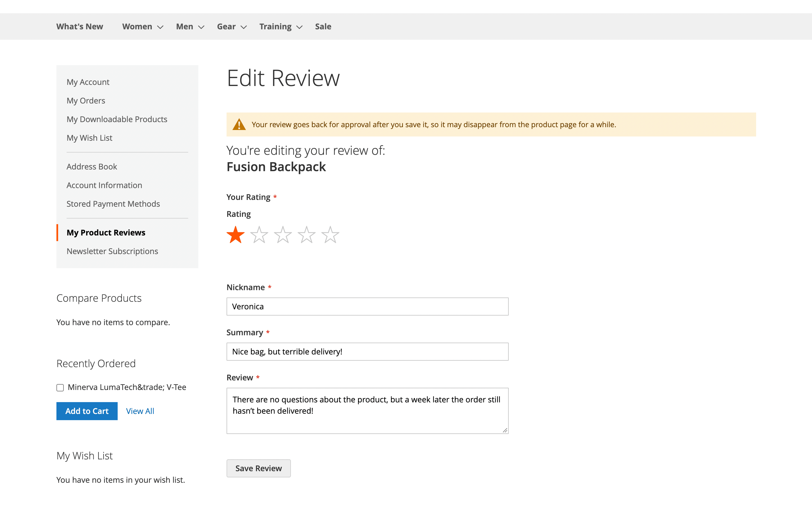This screenshot has height=507, width=812.
Task: Click the Your Rating label
Action: tap(248, 197)
